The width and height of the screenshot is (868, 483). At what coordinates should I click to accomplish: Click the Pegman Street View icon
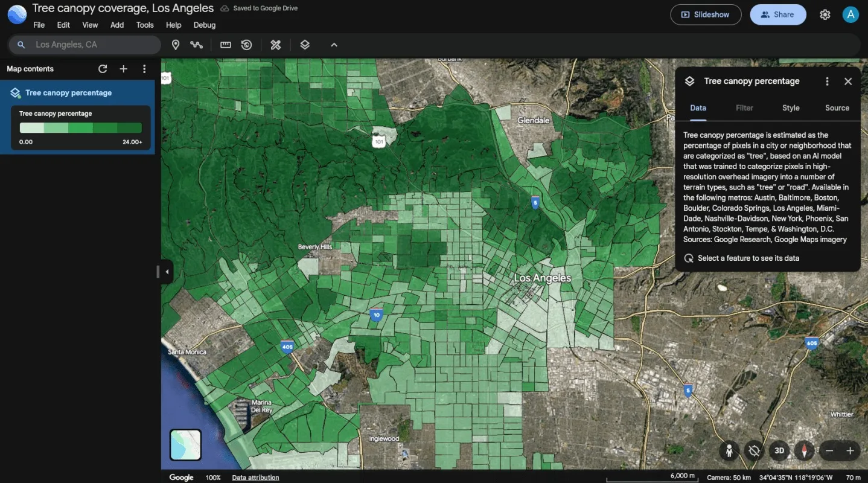click(729, 450)
